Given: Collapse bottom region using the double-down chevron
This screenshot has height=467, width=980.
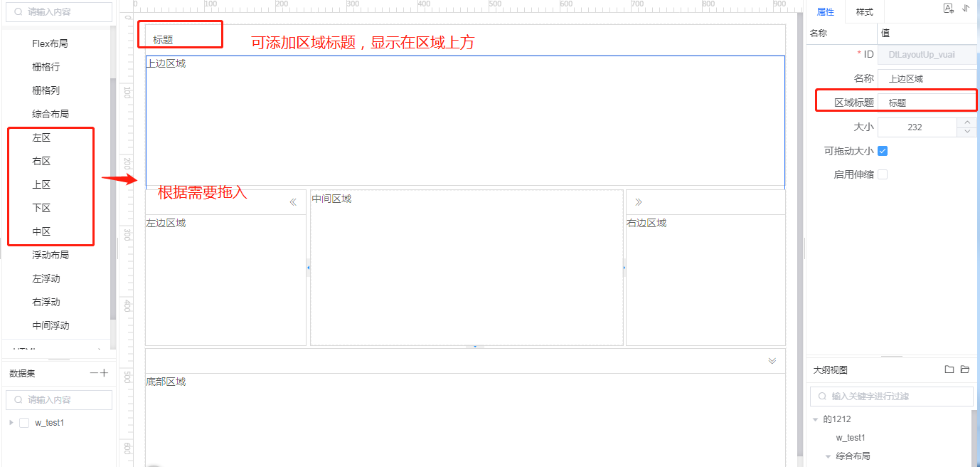Looking at the screenshot, I should coord(772,361).
